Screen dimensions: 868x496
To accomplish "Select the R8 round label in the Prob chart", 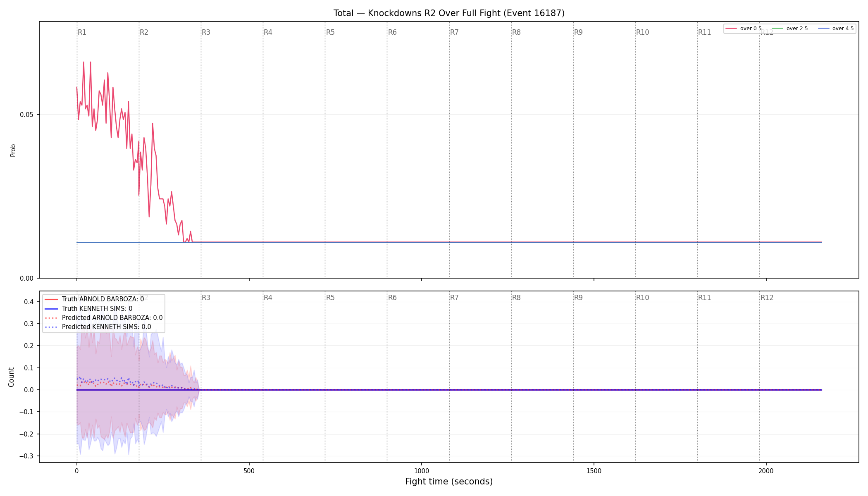I will [517, 32].
